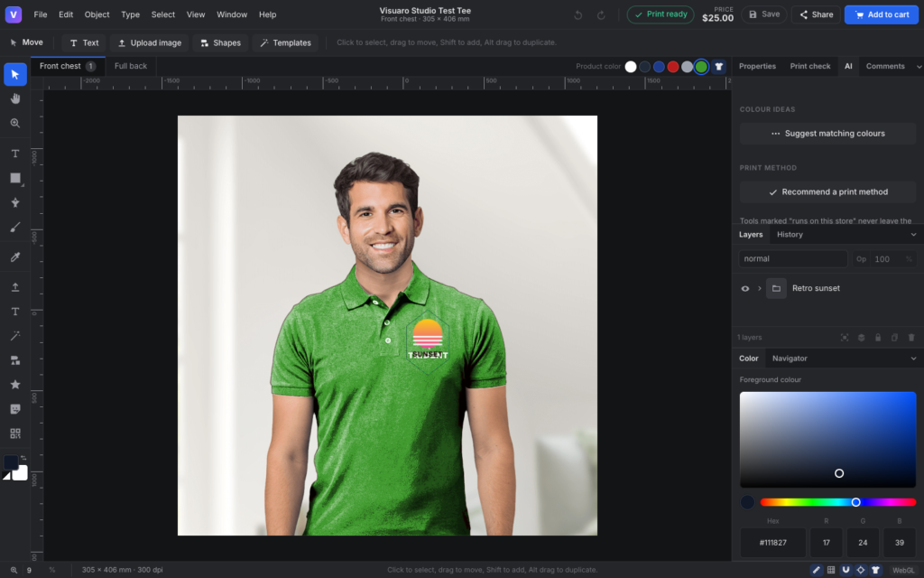Viewport: 924px width, 578px height.
Task: Open the Visuaro purple V logo
Action: point(13,14)
